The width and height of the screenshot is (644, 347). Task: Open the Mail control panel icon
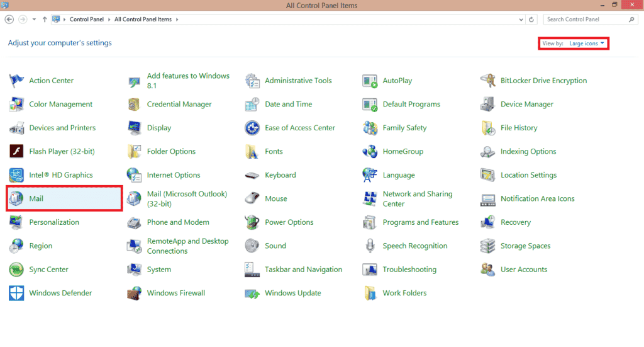(17, 199)
